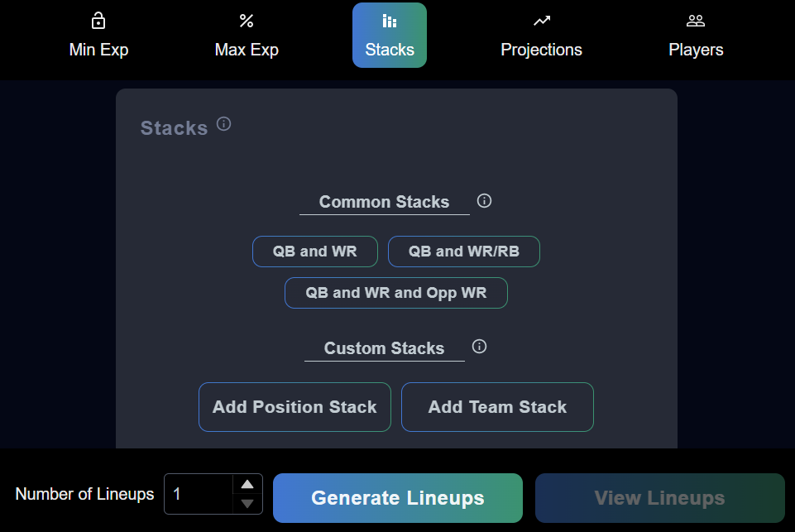Select the people icon above Players

click(x=696, y=20)
